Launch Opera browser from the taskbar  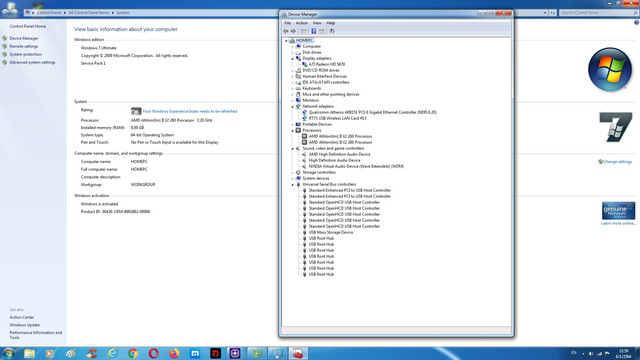click(154, 353)
